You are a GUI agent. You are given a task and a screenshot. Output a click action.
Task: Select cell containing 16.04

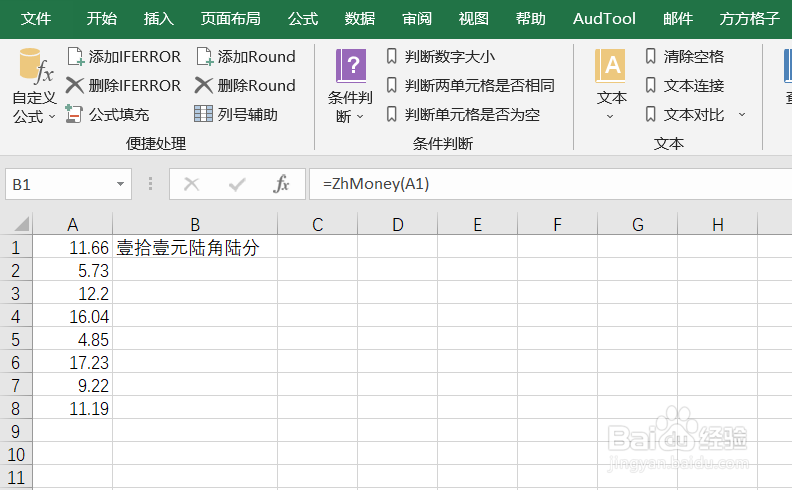pyautogui.click(x=73, y=316)
